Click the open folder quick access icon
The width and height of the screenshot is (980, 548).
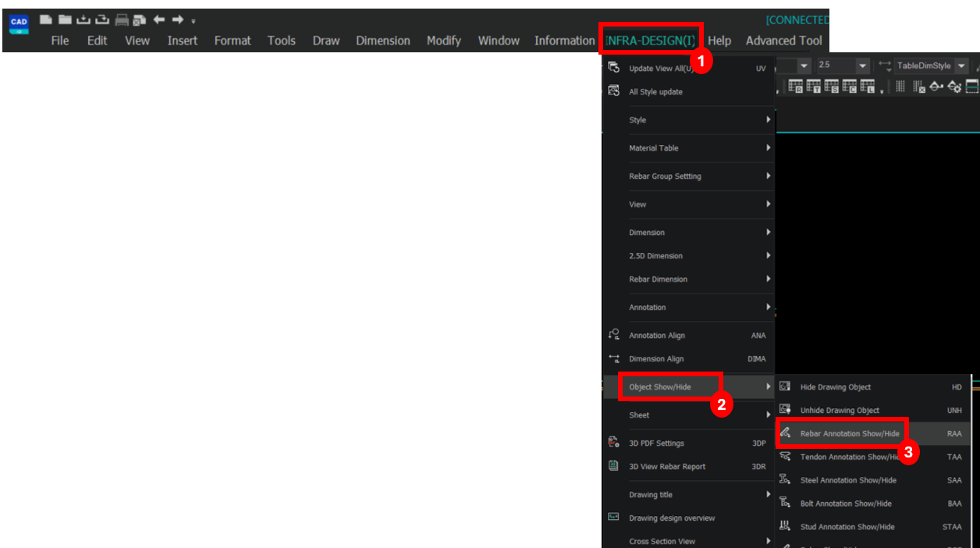65,20
